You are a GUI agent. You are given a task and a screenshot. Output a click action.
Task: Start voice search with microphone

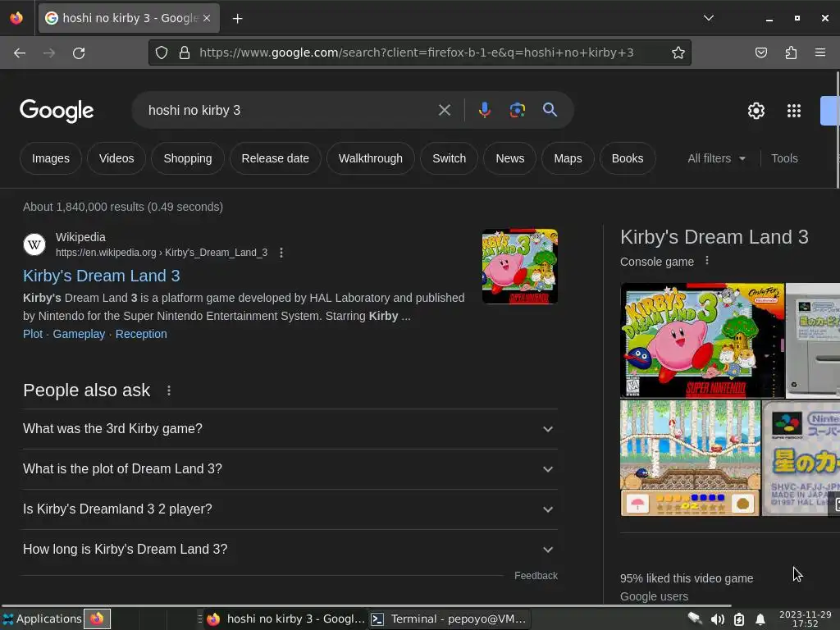pyautogui.click(x=484, y=111)
